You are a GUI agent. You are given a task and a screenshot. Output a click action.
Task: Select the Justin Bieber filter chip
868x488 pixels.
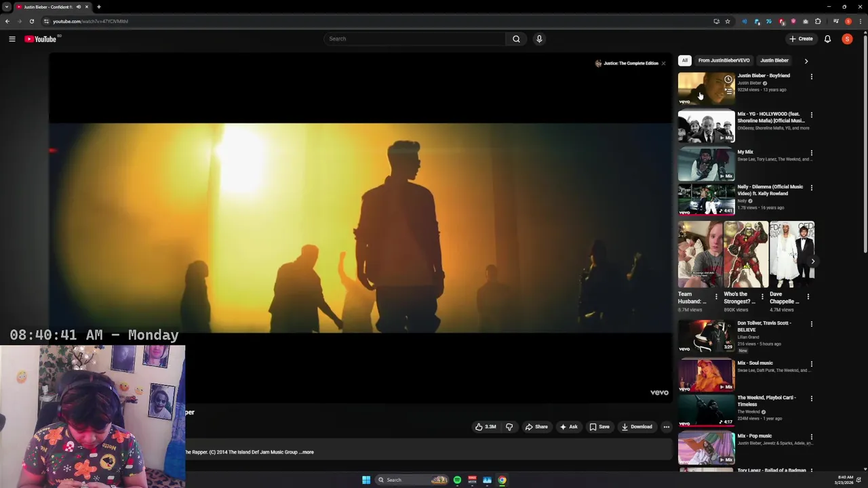(x=774, y=60)
